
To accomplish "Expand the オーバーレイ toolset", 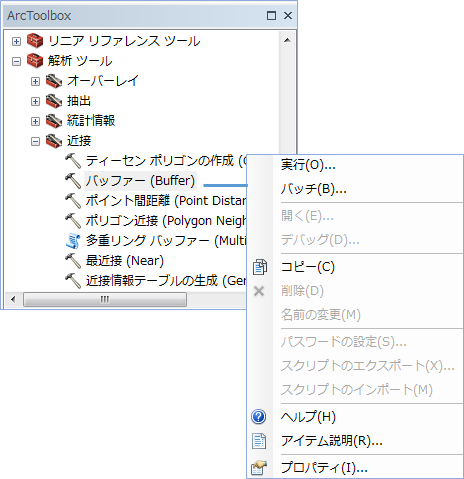I will 35,81.
